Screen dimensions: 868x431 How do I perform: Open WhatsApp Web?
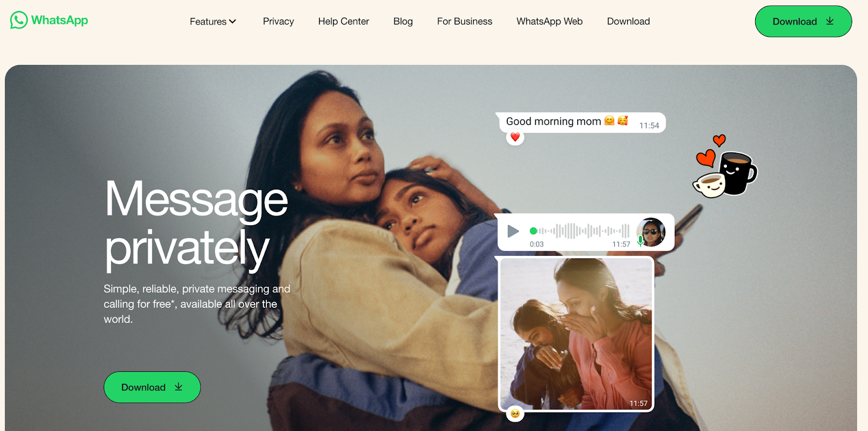point(550,21)
